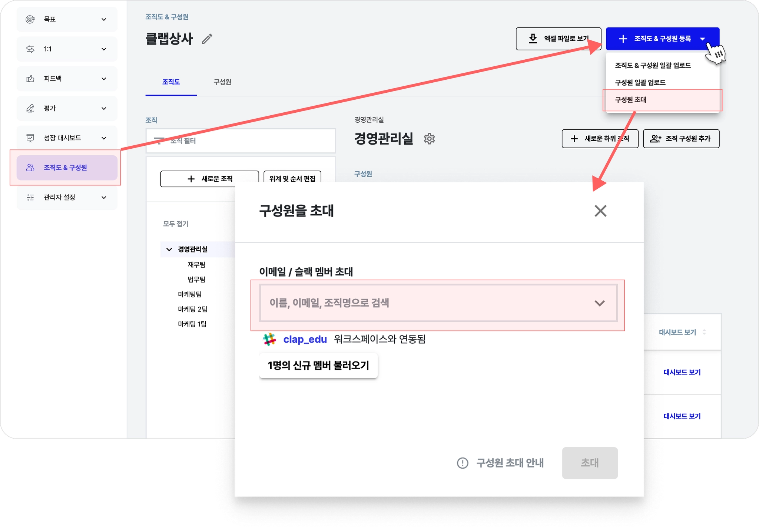Click the info icon by 구성원 초대 안내
Viewport: 759px width, 532px height.
pos(463,463)
